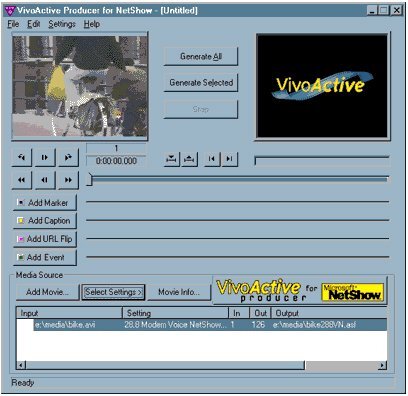Click the pause playback button
Viewport: 408px width, 396px height.
coord(45,157)
